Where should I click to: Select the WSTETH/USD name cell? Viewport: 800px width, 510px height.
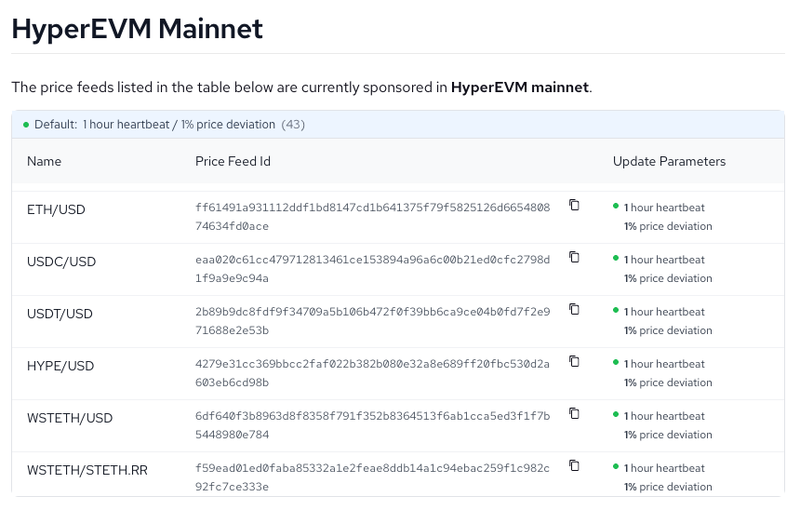click(69, 418)
